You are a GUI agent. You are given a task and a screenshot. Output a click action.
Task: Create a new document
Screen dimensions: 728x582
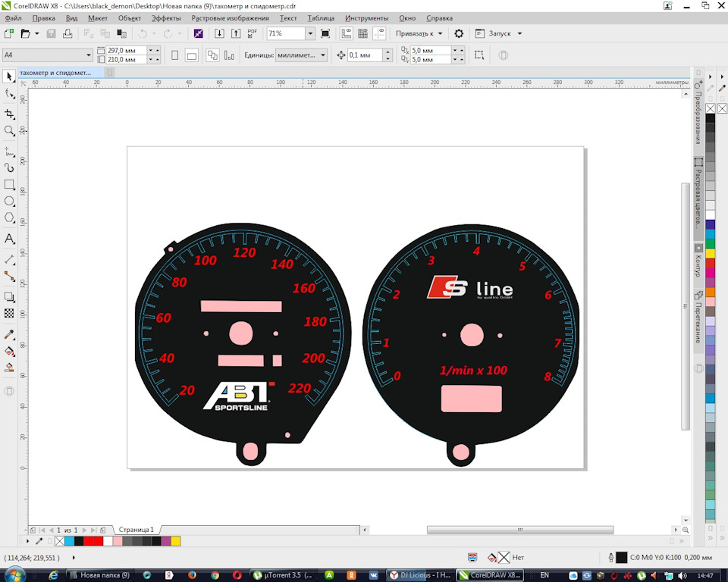tap(8, 33)
